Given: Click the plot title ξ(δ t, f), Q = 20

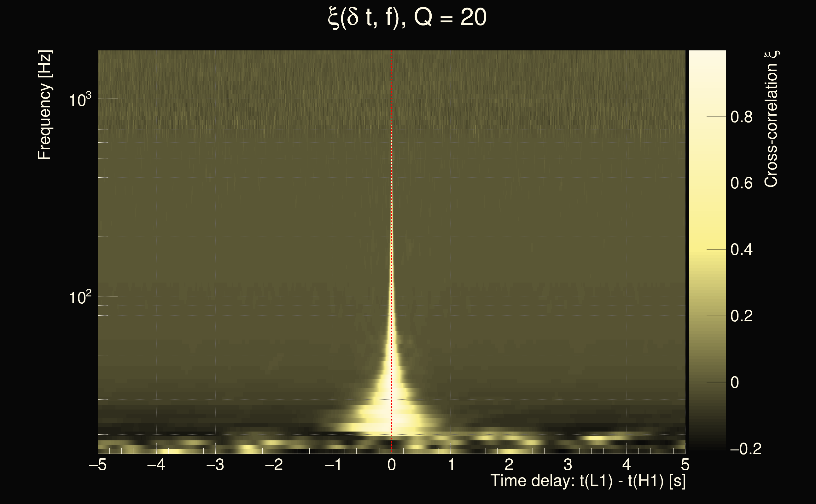Looking at the screenshot, I should pyautogui.click(x=407, y=18).
